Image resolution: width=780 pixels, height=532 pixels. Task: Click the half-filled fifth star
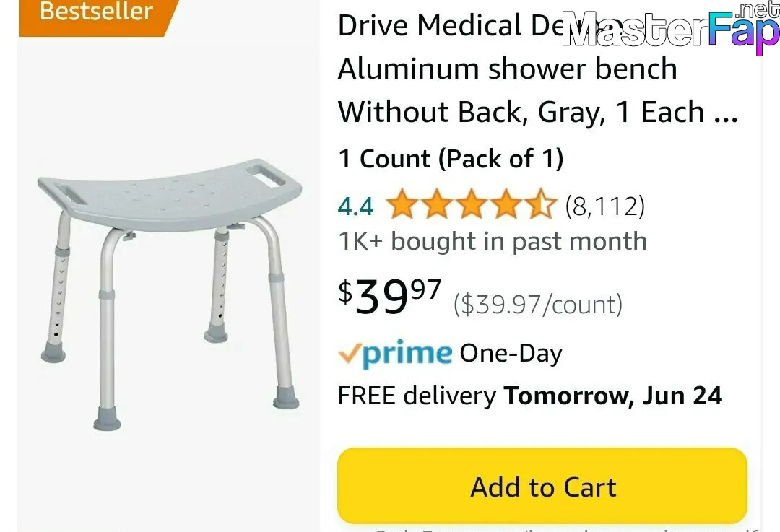541,204
